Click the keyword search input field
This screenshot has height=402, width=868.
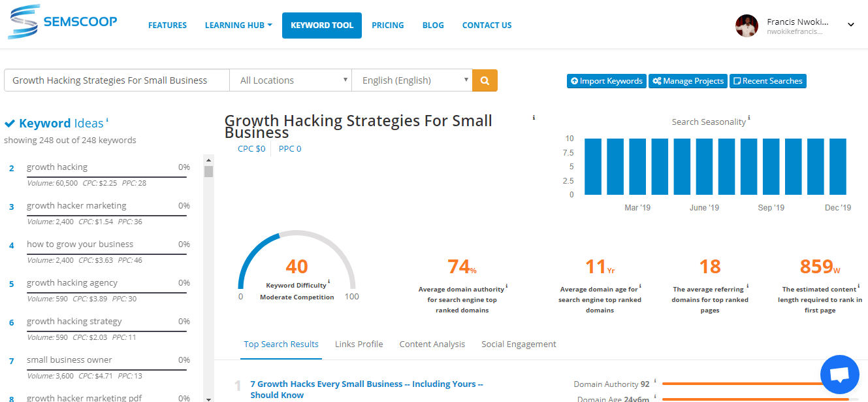coord(117,80)
